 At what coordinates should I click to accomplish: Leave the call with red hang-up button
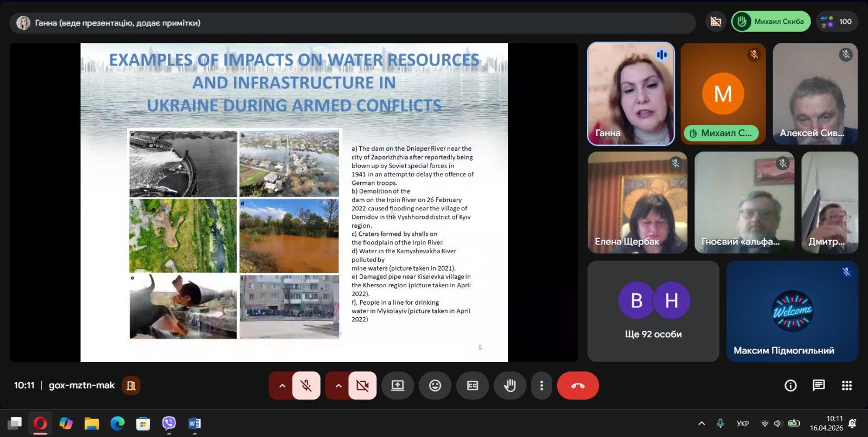tap(578, 385)
